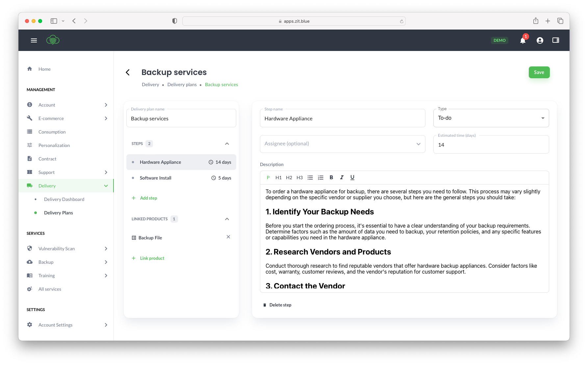Collapse the Linked Products section
Image resolution: width=588 pixels, height=365 pixels.
[227, 219]
